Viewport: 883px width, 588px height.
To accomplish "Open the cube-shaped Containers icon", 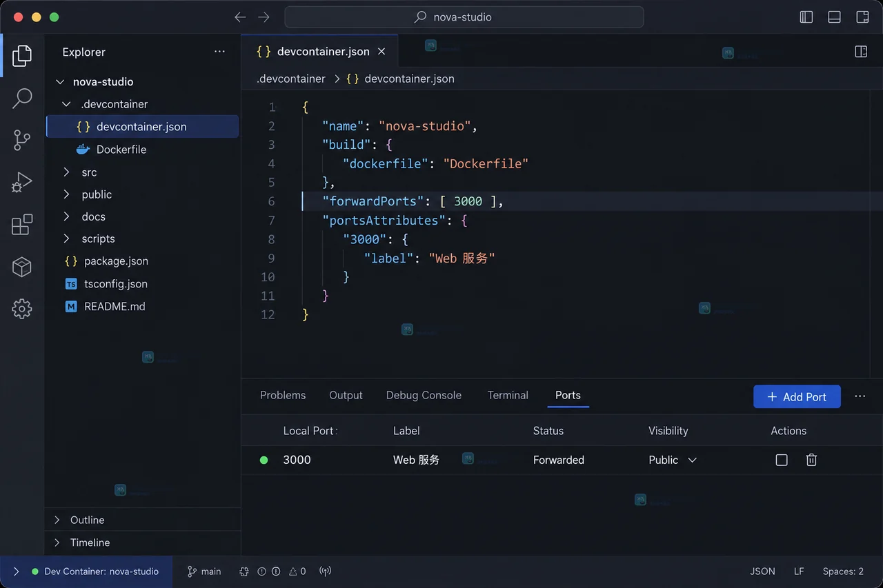I will point(22,267).
